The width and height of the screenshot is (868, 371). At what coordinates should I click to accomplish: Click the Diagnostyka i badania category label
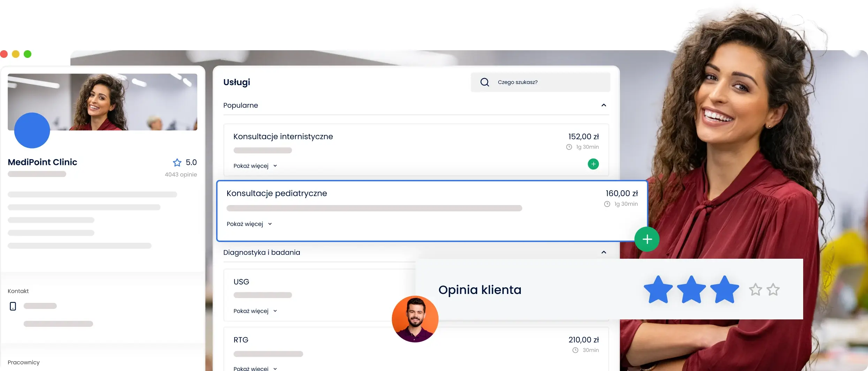pyautogui.click(x=261, y=252)
